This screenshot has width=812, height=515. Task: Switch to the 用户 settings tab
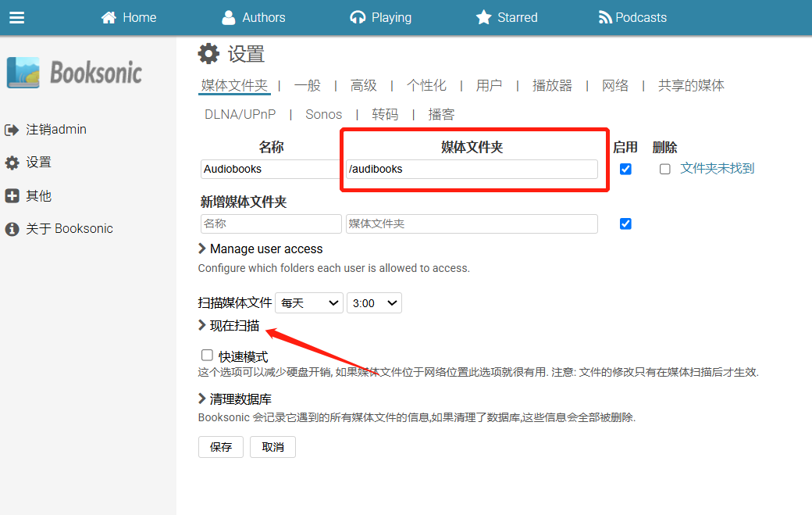(x=489, y=86)
